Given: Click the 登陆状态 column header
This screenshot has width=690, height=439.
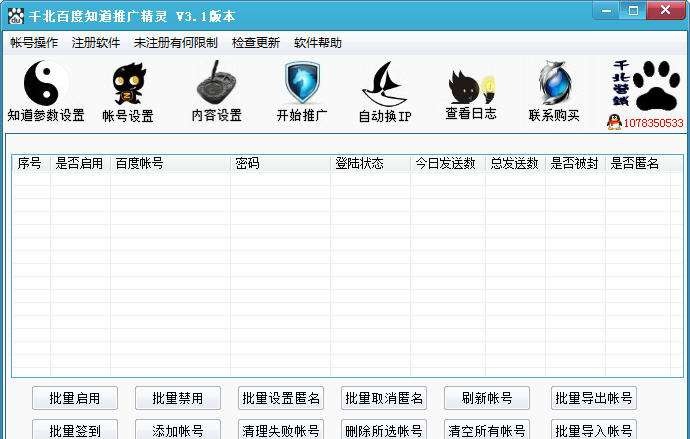Looking at the screenshot, I should click(371, 164).
